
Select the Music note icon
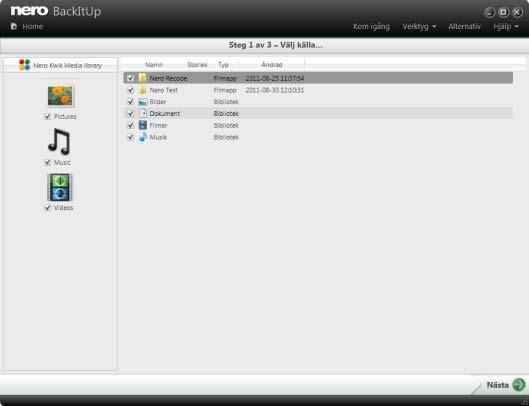(x=59, y=141)
